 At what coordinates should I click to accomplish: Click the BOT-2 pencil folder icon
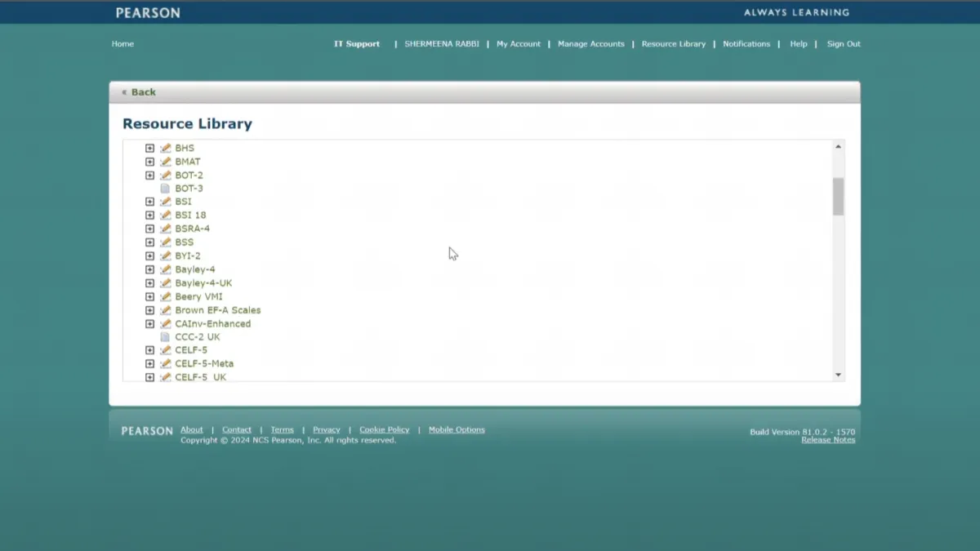click(165, 176)
